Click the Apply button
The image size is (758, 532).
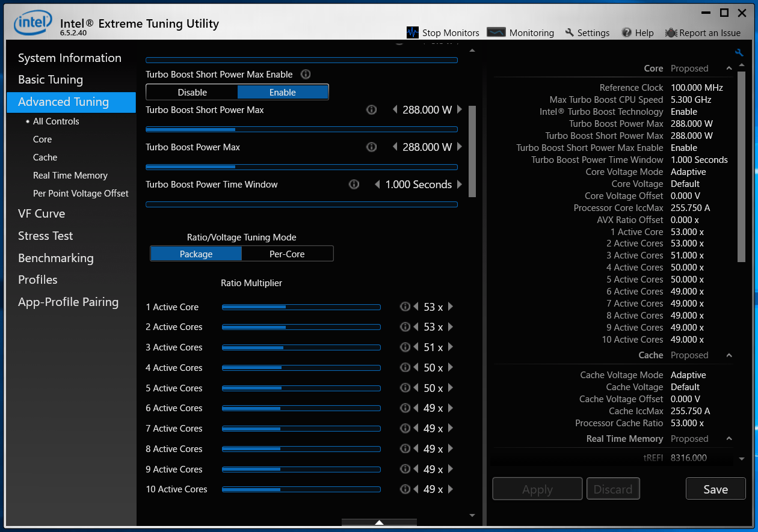click(x=537, y=489)
